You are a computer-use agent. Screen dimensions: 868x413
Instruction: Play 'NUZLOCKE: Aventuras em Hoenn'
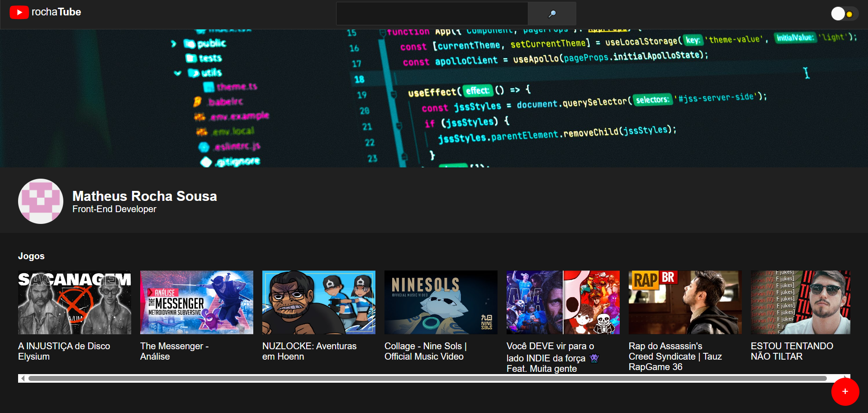pyautogui.click(x=318, y=302)
